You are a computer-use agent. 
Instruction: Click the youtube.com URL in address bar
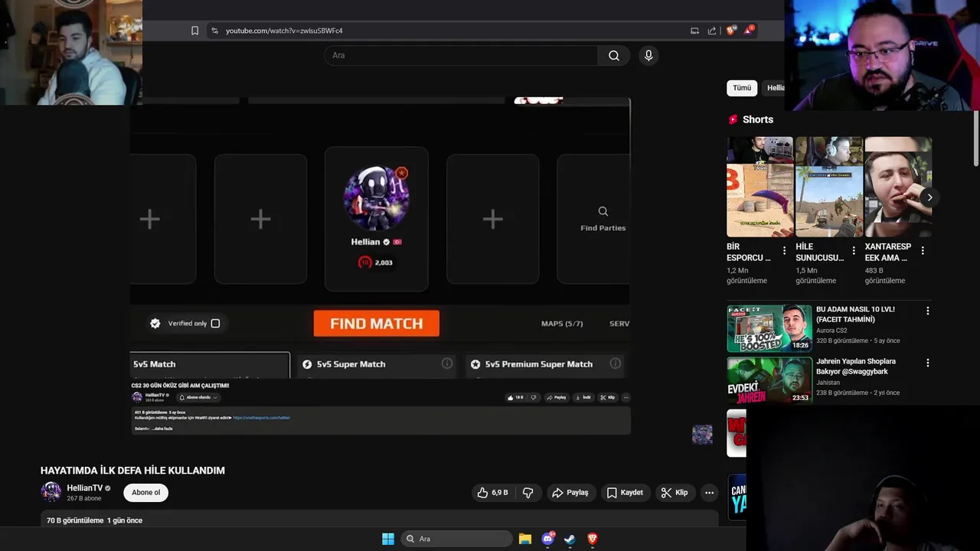[284, 31]
